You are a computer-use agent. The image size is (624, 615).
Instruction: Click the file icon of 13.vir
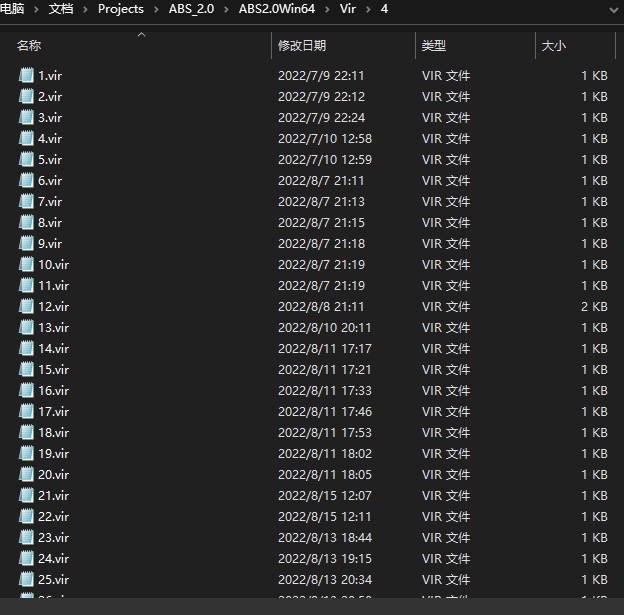point(26,327)
